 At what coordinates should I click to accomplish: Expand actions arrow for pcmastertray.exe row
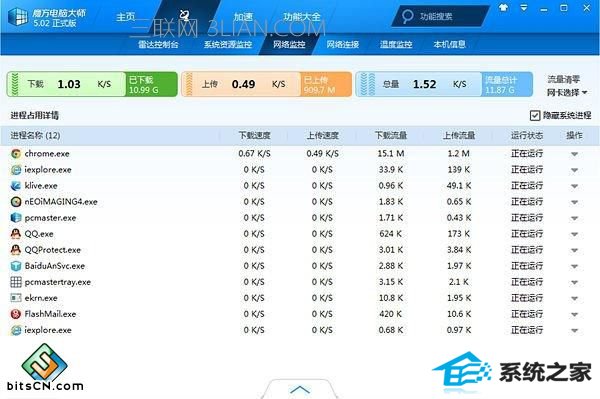click(574, 283)
